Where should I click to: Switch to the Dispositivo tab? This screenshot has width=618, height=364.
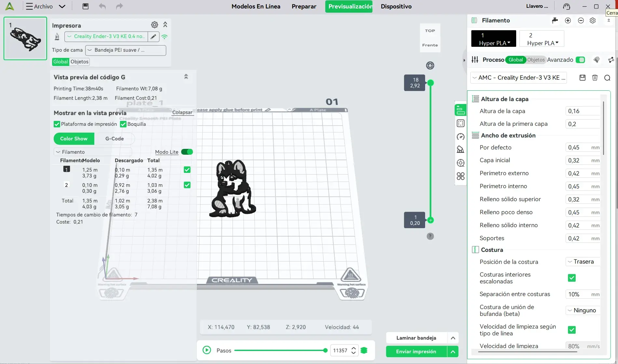tap(396, 6)
